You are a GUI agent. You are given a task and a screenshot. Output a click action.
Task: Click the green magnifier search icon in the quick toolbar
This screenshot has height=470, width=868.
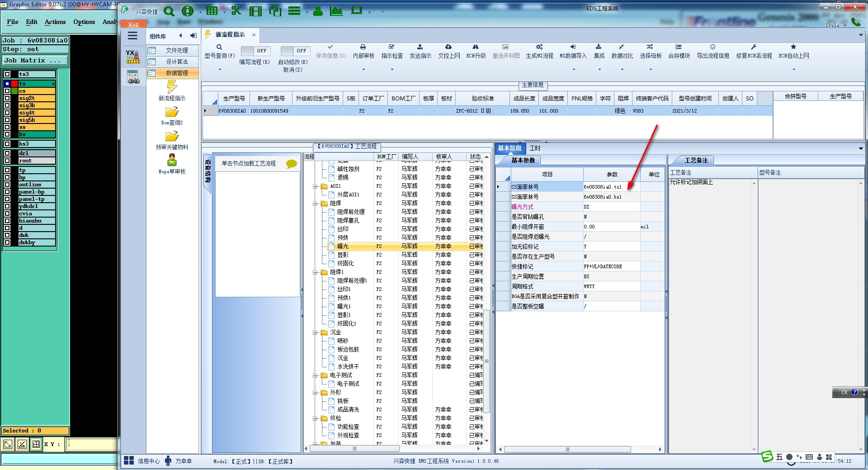coord(169,11)
